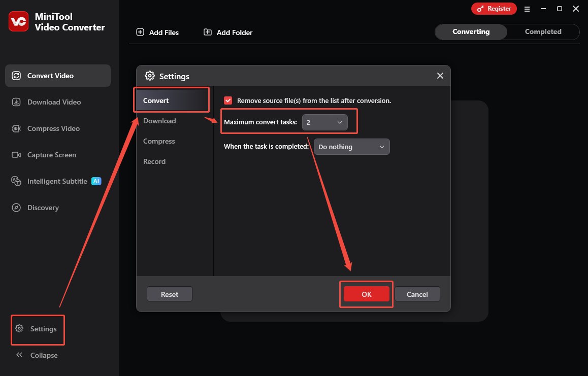This screenshot has height=376, width=588.
Task: Open the Maximum convert tasks dropdown
Action: 324,122
